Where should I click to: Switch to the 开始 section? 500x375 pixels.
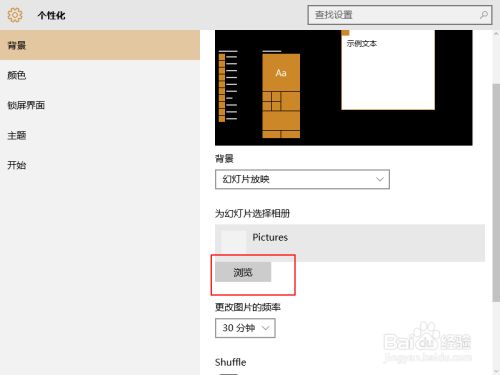[100, 165]
